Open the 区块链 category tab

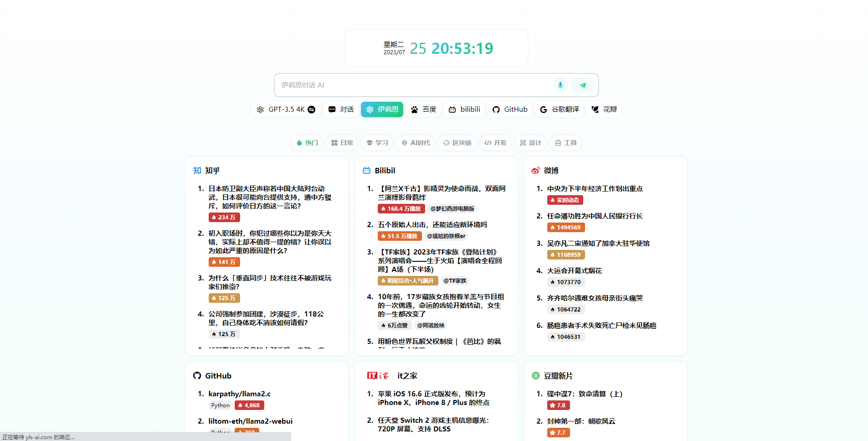[x=457, y=143]
